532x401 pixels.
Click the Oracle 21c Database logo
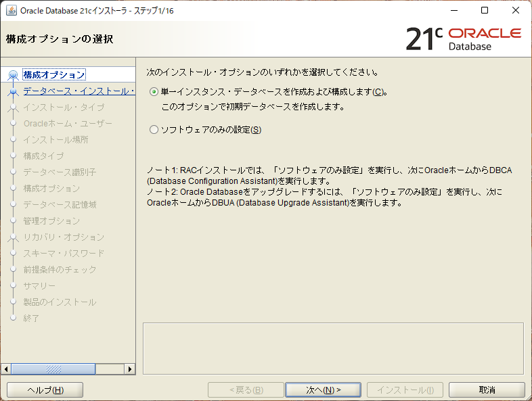click(x=464, y=39)
